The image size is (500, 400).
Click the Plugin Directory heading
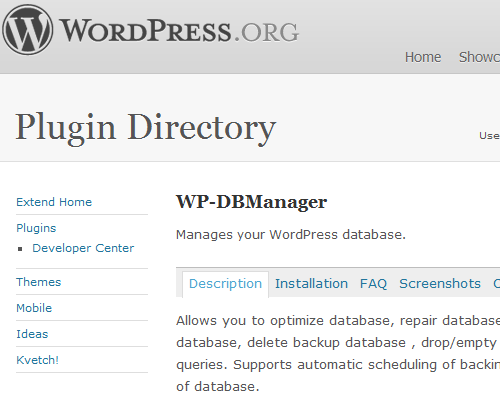point(146,129)
